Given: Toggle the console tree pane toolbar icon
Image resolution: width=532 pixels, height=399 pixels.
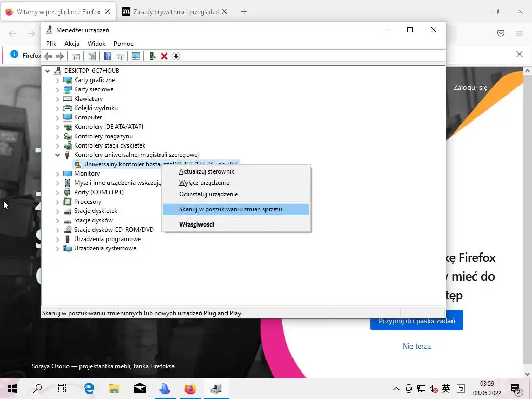Looking at the screenshot, I should (76, 56).
